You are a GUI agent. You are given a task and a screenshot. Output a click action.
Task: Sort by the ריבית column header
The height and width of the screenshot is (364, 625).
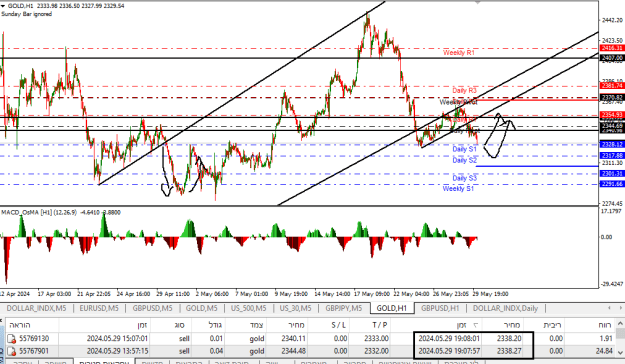click(x=552, y=325)
